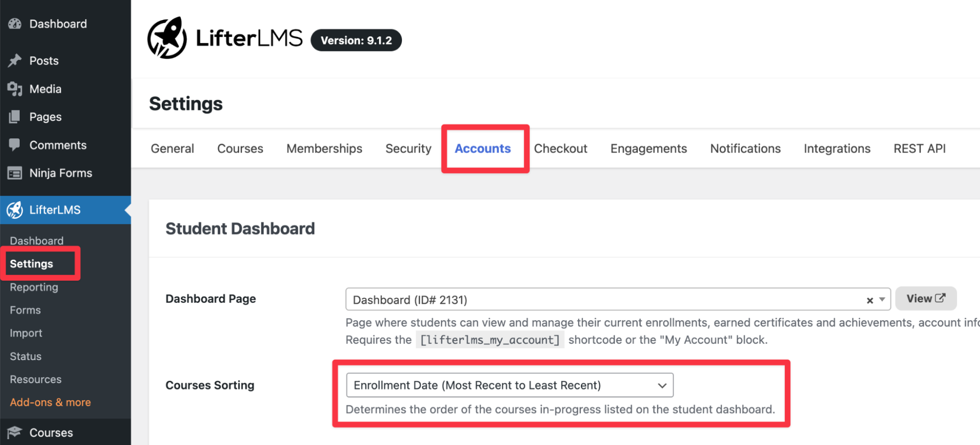
Task: Click the Dashboard gauge icon in sidebar
Action: pyautogui.click(x=15, y=24)
